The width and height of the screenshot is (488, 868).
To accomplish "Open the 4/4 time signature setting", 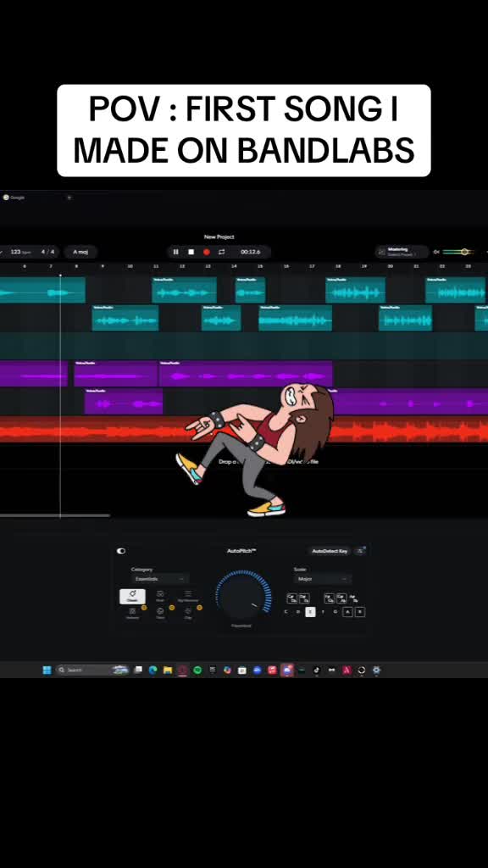I will [x=47, y=252].
